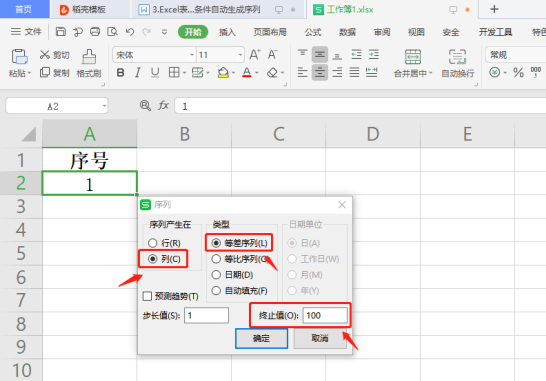546x381 pixels.
Task: Center text horizontally icon
Action: (320, 72)
